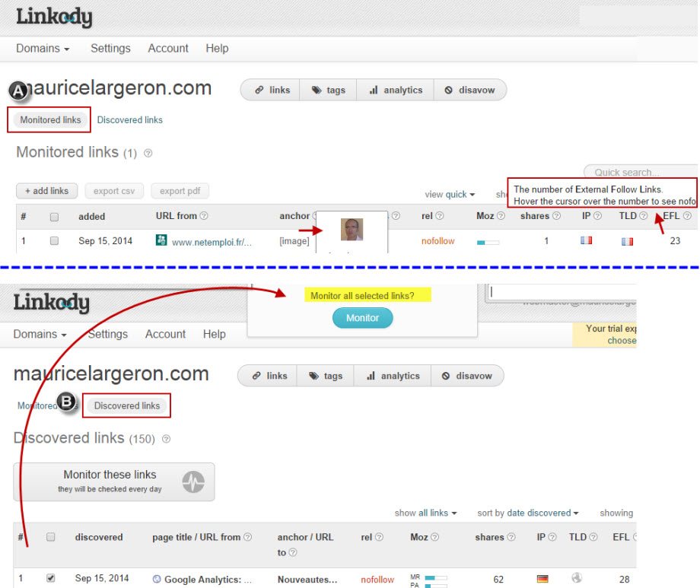Click the choose link in trial notice
This screenshot has width=700, height=588.
coord(622,341)
